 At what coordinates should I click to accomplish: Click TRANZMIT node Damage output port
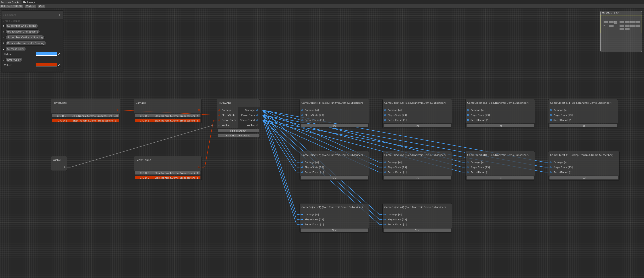click(257, 110)
